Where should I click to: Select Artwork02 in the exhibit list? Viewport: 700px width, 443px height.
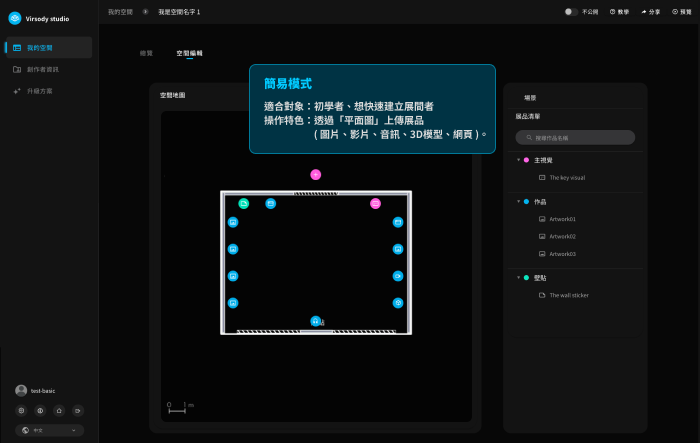(x=562, y=236)
